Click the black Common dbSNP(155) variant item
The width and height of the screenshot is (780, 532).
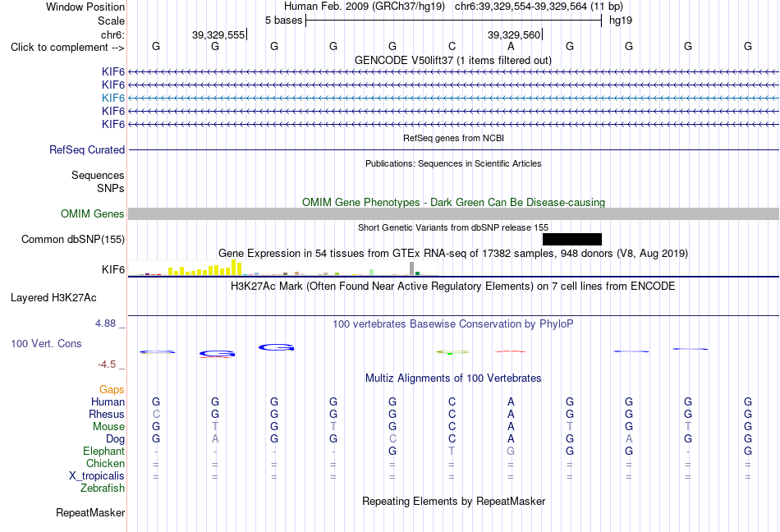[572, 239]
